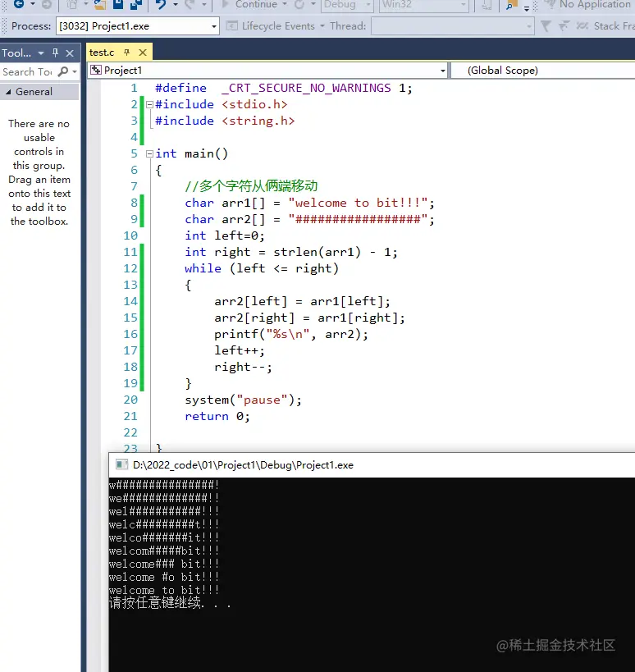Click the flag threads icon beside the filter

click(x=564, y=26)
